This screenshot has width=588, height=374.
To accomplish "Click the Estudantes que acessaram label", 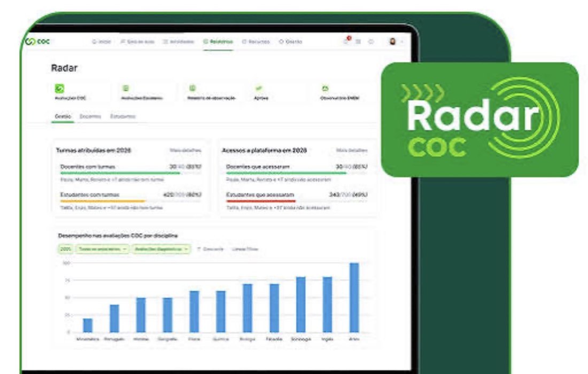I will click(260, 195).
